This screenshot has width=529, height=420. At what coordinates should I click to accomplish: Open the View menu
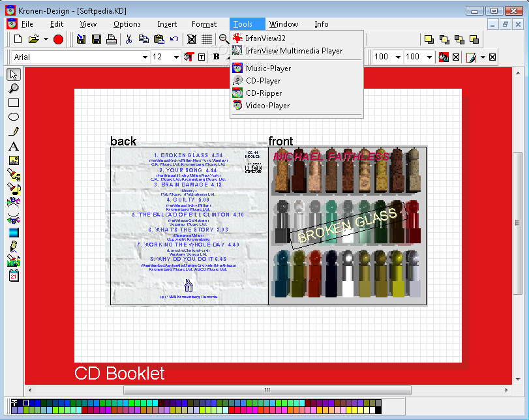click(88, 24)
